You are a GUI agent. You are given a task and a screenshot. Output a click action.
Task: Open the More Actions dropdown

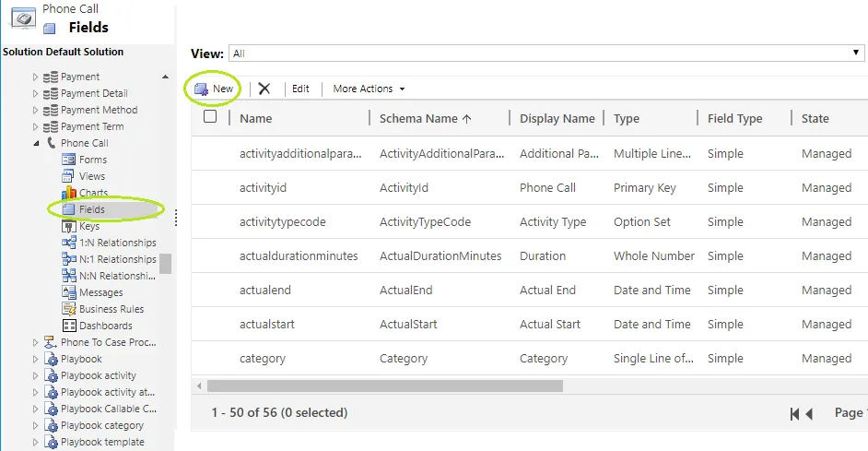point(369,89)
